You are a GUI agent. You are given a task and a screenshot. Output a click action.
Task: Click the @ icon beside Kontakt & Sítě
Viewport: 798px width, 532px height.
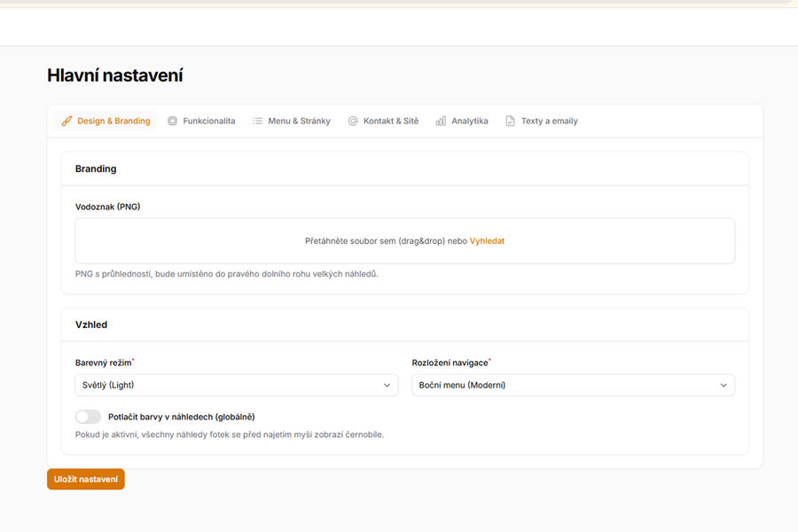353,121
